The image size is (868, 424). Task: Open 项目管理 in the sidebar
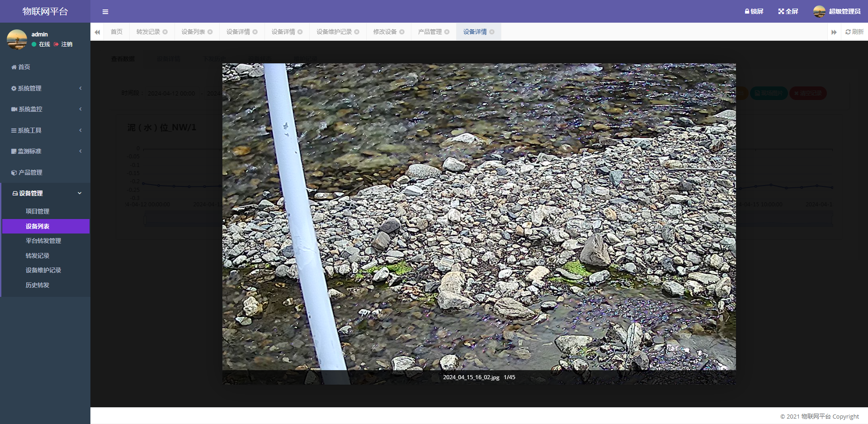coord(38,211)
